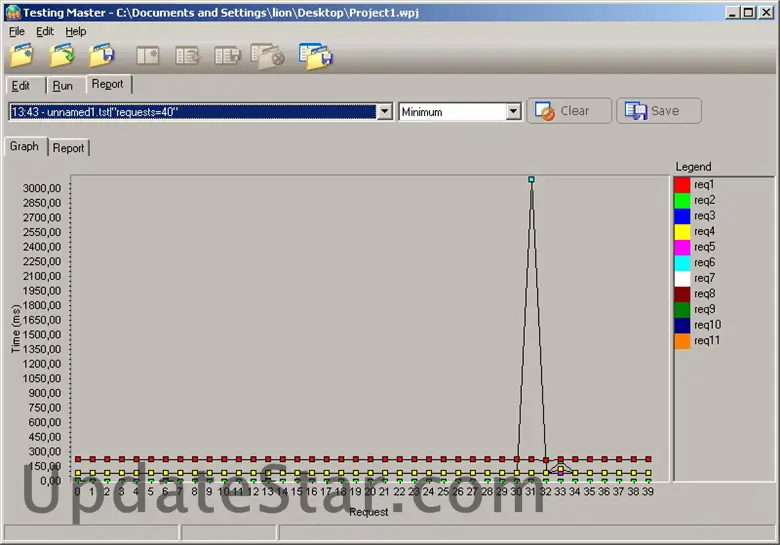Click the dark green req9 legend swatch
Viewport: 780px width, 545px height.
coord(682,309)
